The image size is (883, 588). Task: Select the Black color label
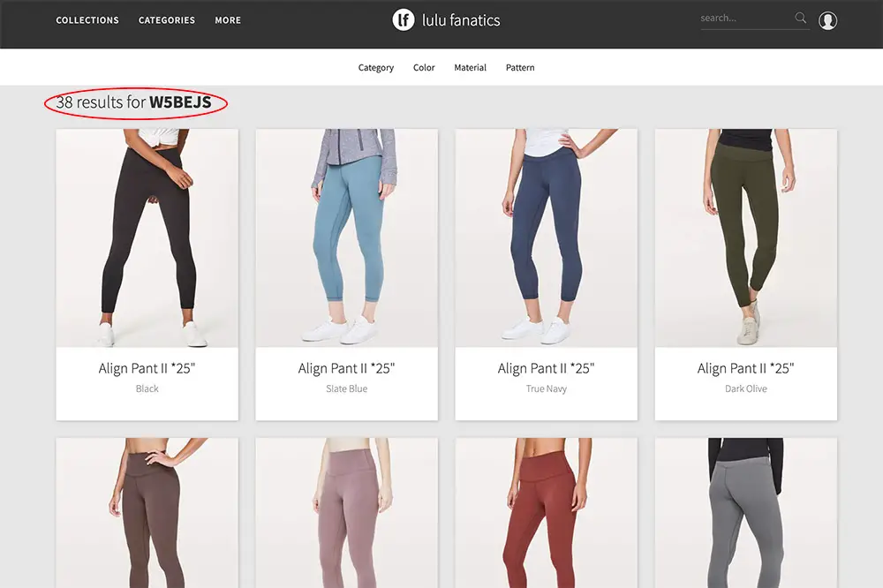click(147, 388)
